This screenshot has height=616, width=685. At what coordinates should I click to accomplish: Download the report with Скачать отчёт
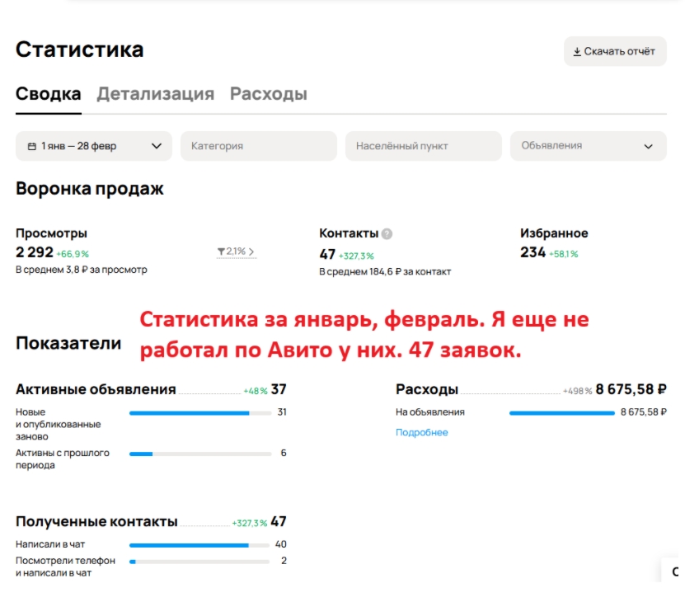[x=614, y=51]
